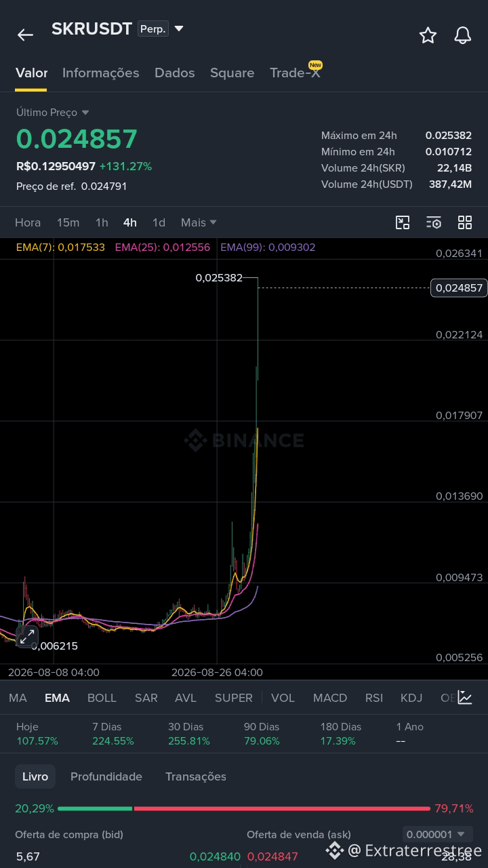Switch to Transações view
The image size is (488, 868).
click(x=196, y=776)
